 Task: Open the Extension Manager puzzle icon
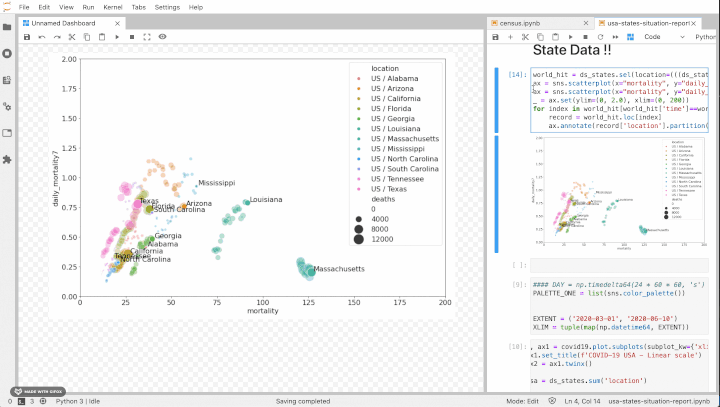(7, 159)
